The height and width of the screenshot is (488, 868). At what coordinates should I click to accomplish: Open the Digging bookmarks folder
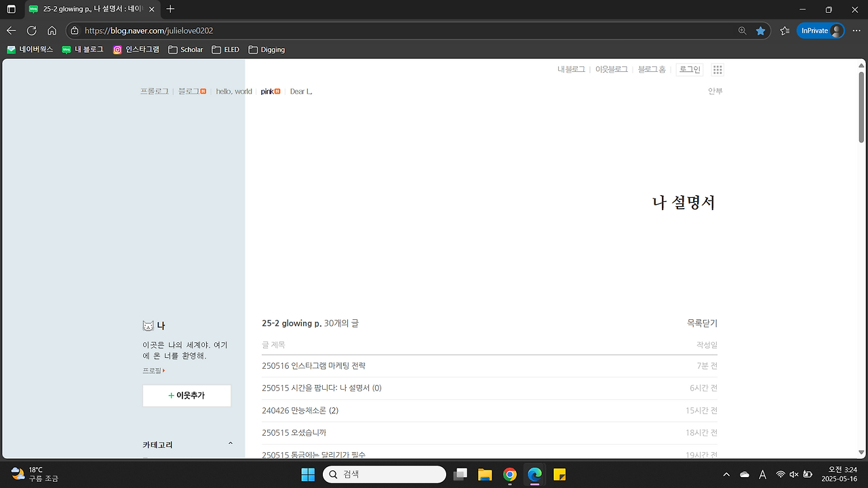266,49
